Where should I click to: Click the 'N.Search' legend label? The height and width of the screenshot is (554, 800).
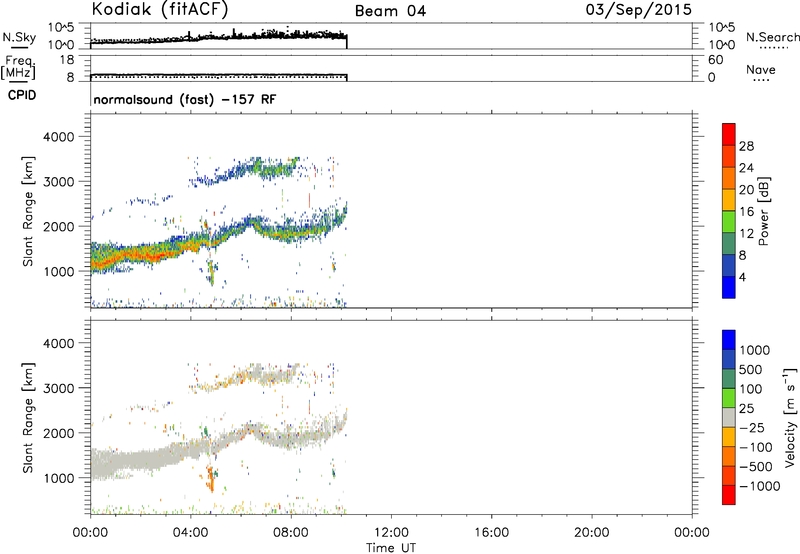[772, 37]
